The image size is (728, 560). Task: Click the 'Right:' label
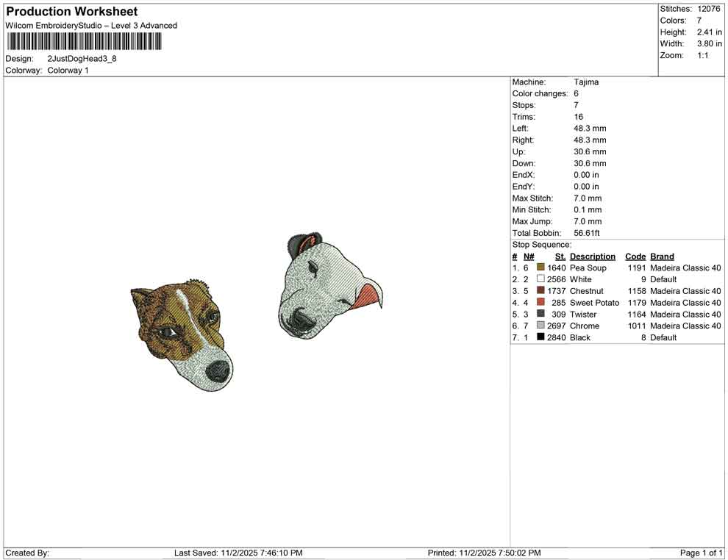(523, 140)
